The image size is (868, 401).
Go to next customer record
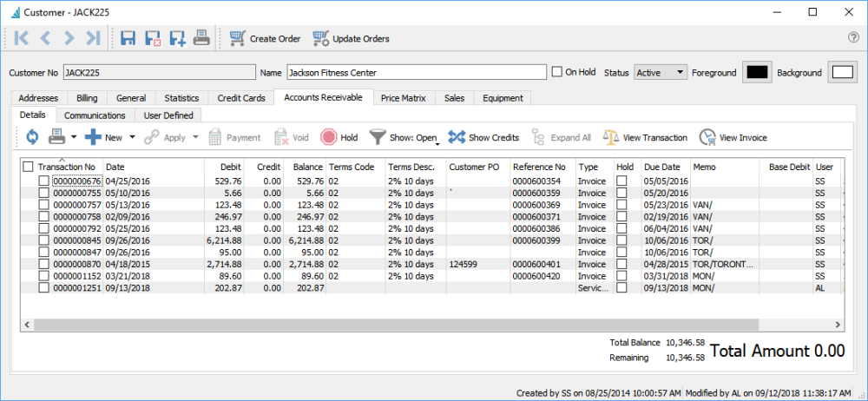click(69, 38)
